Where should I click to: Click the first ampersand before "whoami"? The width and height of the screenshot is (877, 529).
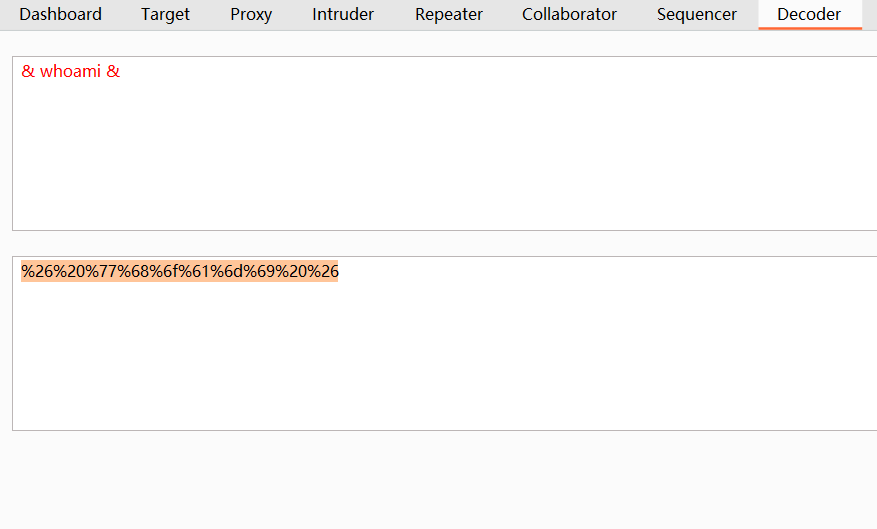[28, 72]
